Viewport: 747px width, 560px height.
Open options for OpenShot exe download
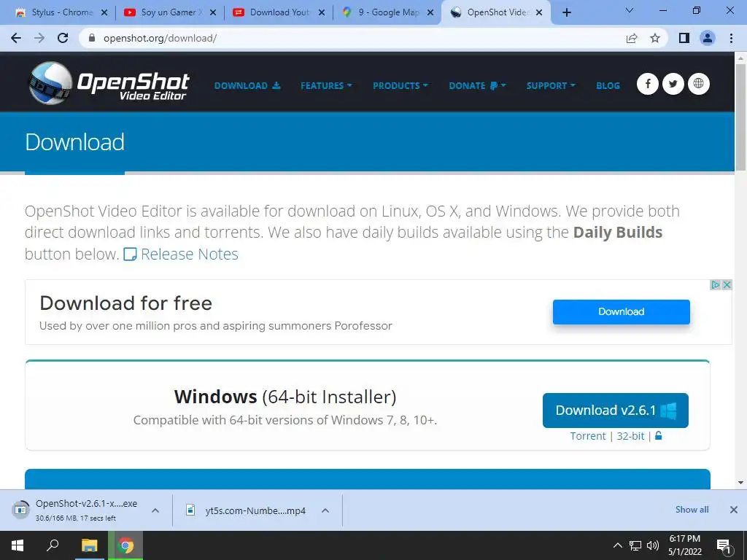155,510
